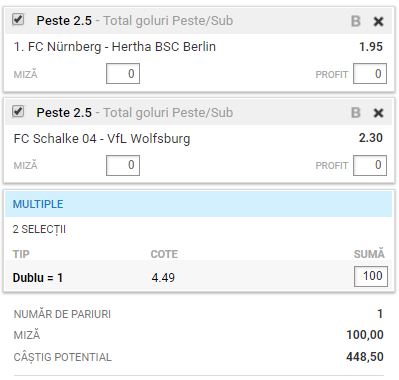Click the B banker icon for Schalke bet
399x380 pixels.
coord(356,113)
